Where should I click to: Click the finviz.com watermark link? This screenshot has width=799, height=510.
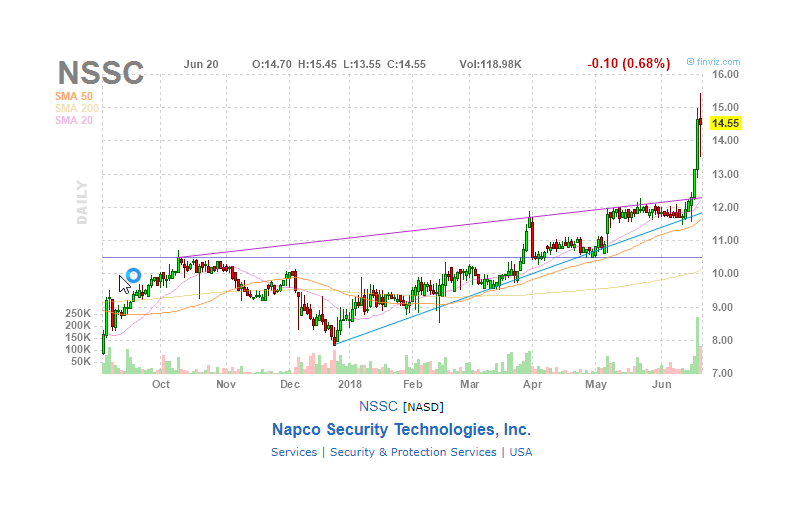tap(713, 62)
